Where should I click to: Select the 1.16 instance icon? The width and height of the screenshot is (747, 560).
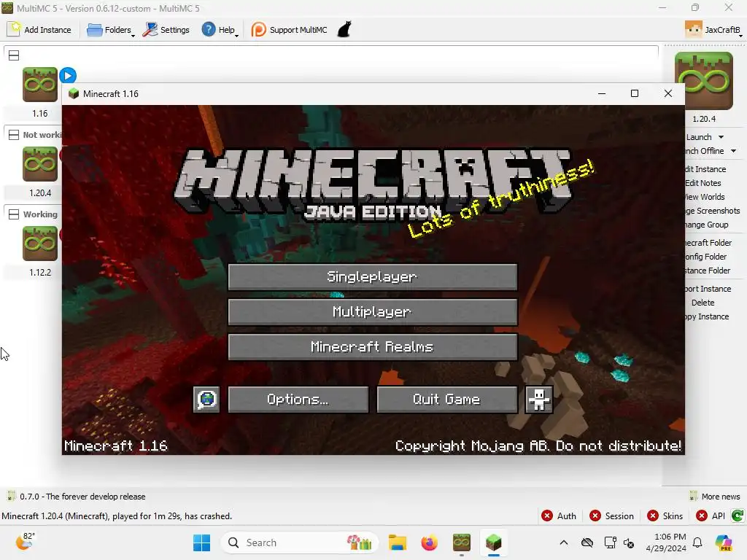pos(40,85)
